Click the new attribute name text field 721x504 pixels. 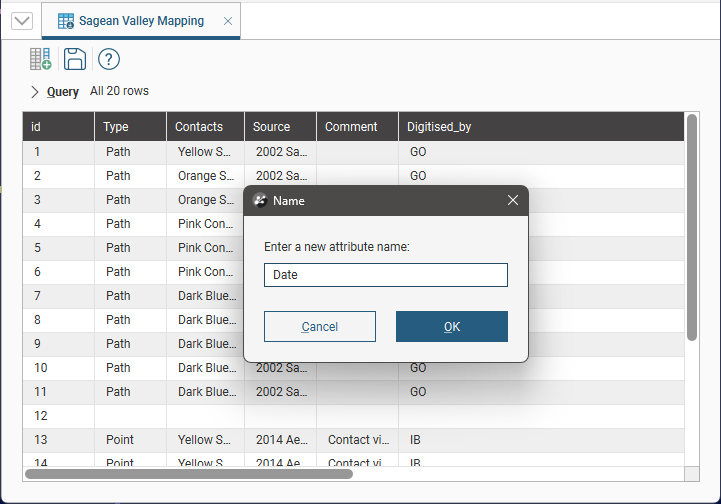[386, 275]
